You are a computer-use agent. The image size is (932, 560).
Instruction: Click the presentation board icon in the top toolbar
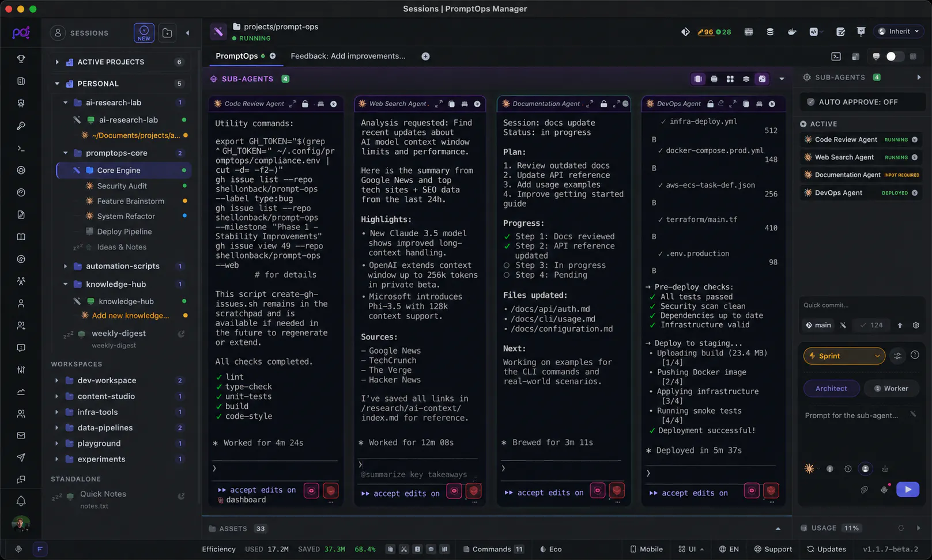coord(861,32)
